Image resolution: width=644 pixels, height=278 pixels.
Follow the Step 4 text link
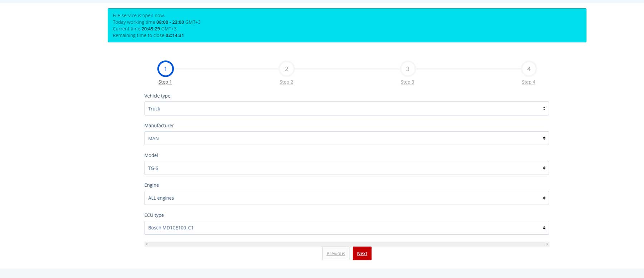pyautogui.click(x=528, y=82)
